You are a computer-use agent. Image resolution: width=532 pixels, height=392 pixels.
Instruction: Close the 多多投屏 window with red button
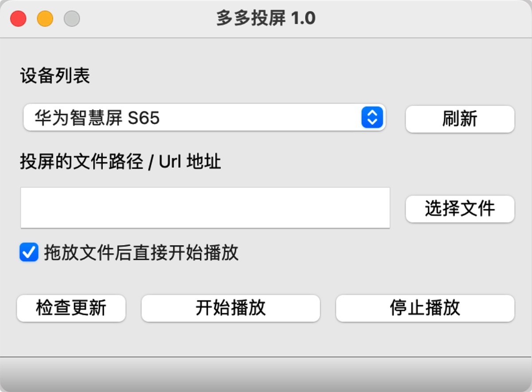click(x=18, y=19)
